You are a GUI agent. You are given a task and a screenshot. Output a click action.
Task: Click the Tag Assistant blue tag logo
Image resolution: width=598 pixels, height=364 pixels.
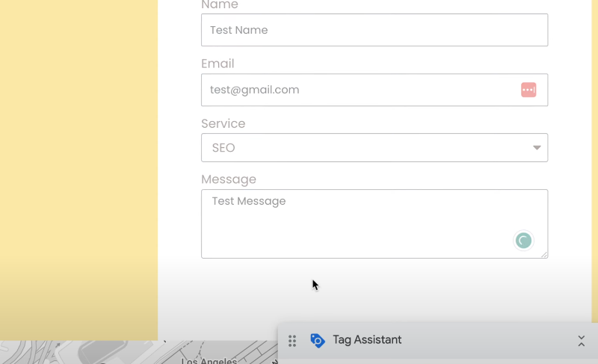[317, 341]
